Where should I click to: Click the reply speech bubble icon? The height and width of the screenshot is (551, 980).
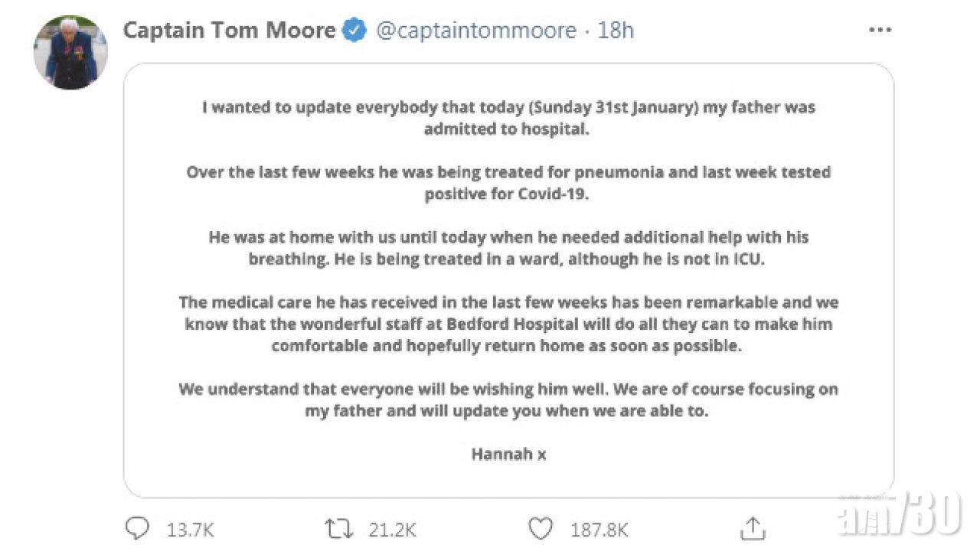tap(138, 528)
